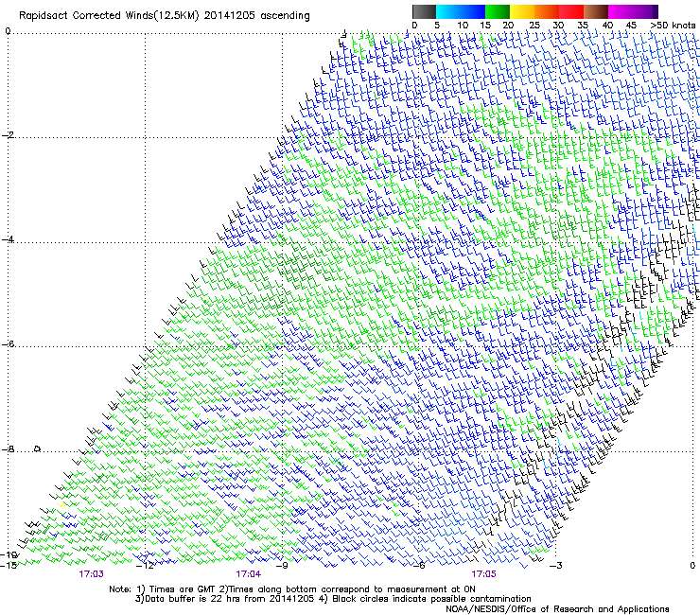The width and height of the screenshot is (700, 615).
Task: Select the yellow 20-25 knots legend segment
Action: [x=522, y=11]
